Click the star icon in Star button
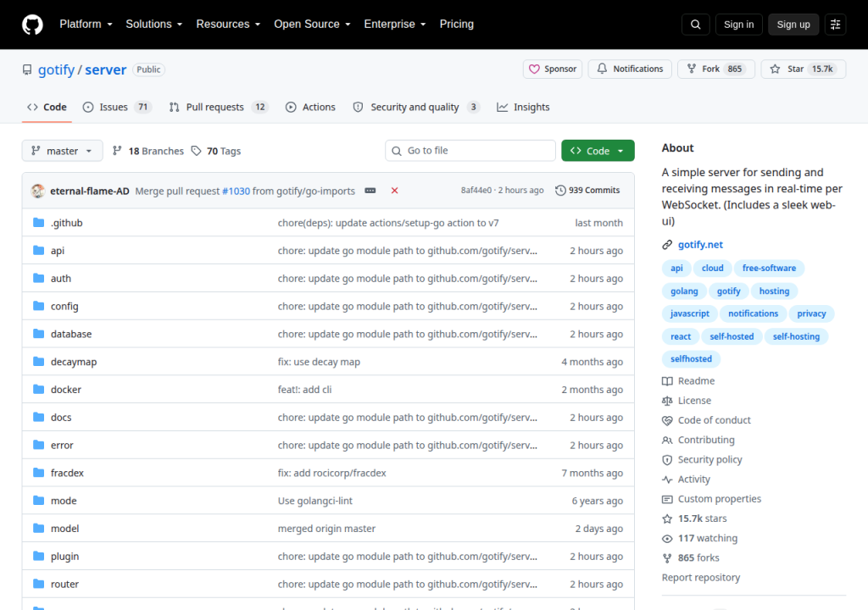Image resolution: width=868 pixels, height=610 pixels. 775,69
